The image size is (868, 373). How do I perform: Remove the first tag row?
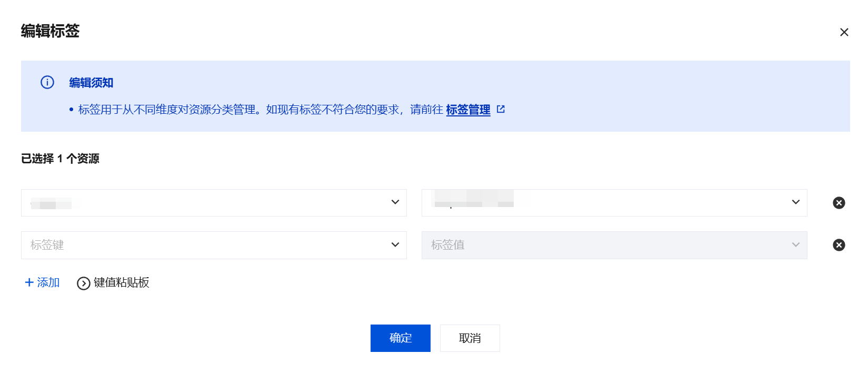pyautogui.click(x=839, y=203)
